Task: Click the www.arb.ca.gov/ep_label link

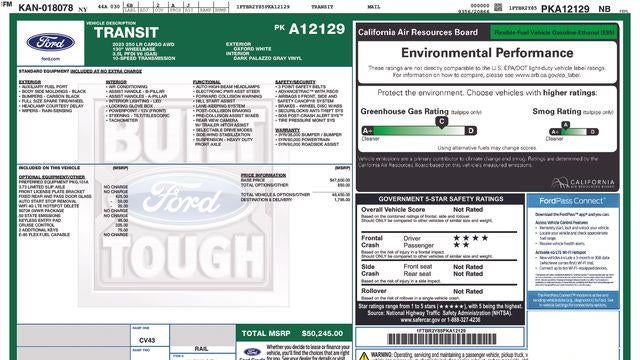Action: (548, 76)
